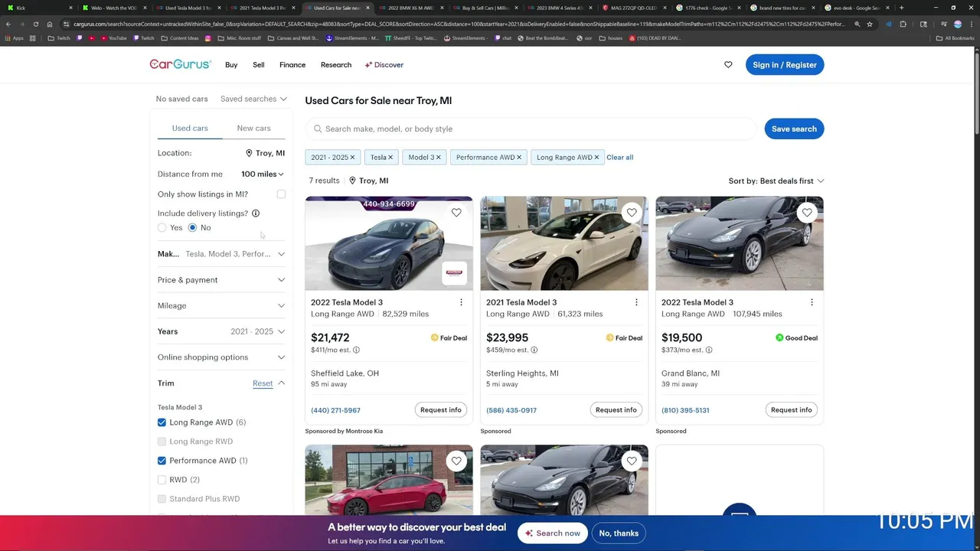
Task: Expand the Years 2021 - 2025 filter
Action: click(x=221, y=331)
